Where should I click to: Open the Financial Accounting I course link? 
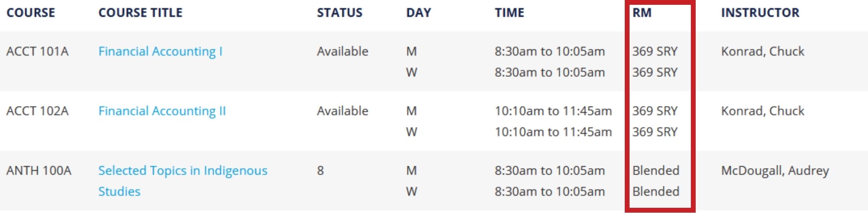tap(160, 52)
